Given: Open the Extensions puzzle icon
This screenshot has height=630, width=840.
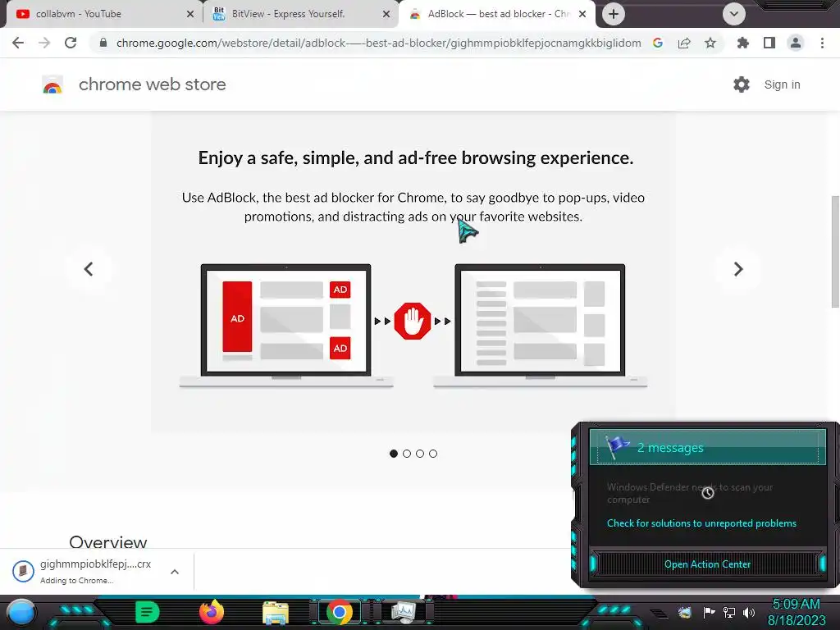Looking at the screenshot, I should point(743,43).
